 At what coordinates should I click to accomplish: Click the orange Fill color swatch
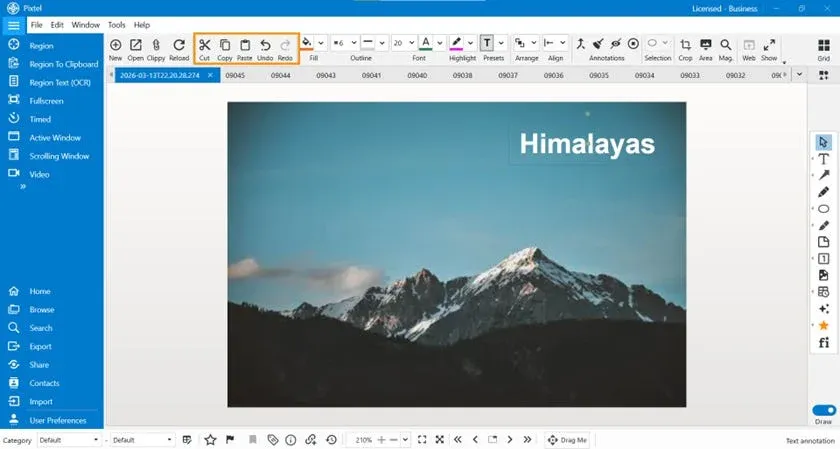tap(307, 43)
